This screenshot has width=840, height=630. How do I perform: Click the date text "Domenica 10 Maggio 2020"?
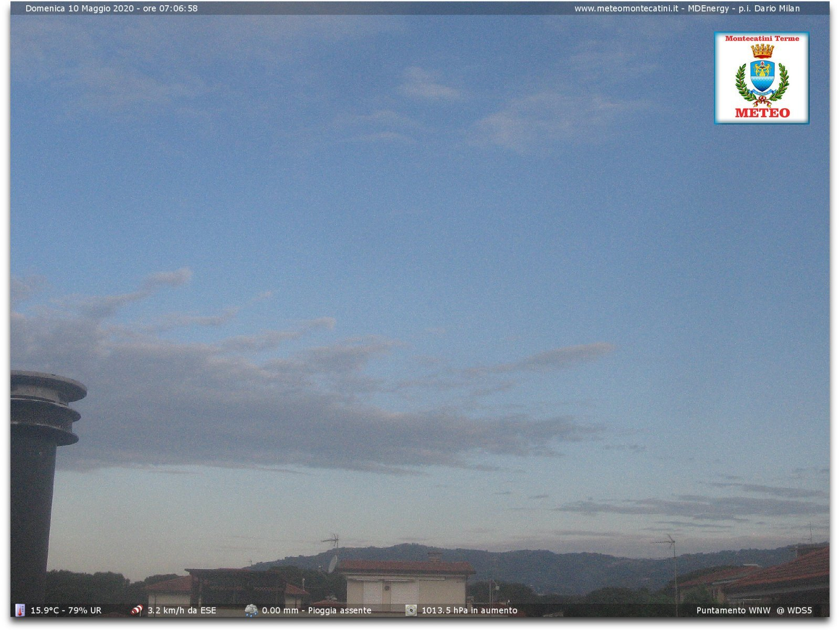point(80,8)
